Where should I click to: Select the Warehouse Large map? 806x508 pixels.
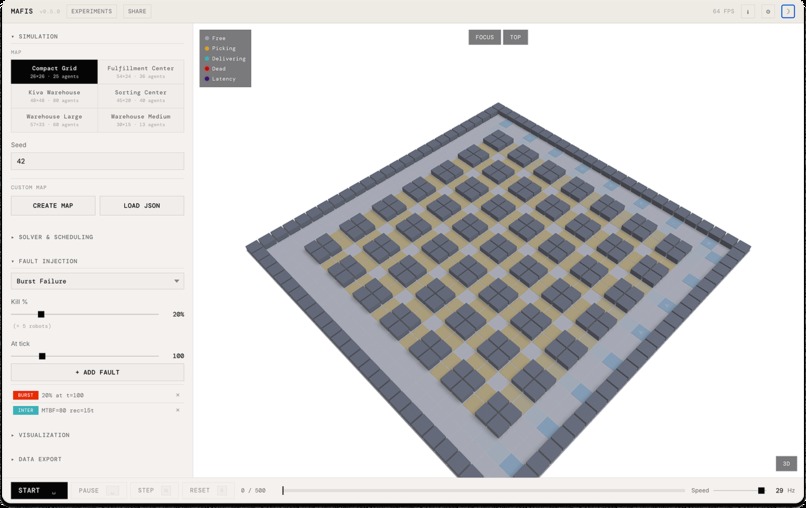click(x=54, y=120)
